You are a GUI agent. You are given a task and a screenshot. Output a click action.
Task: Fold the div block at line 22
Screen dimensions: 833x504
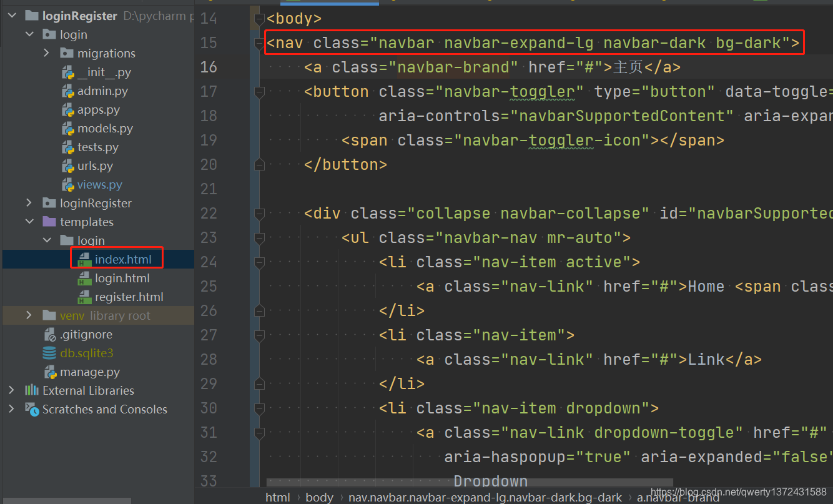(x=259, y=214)
